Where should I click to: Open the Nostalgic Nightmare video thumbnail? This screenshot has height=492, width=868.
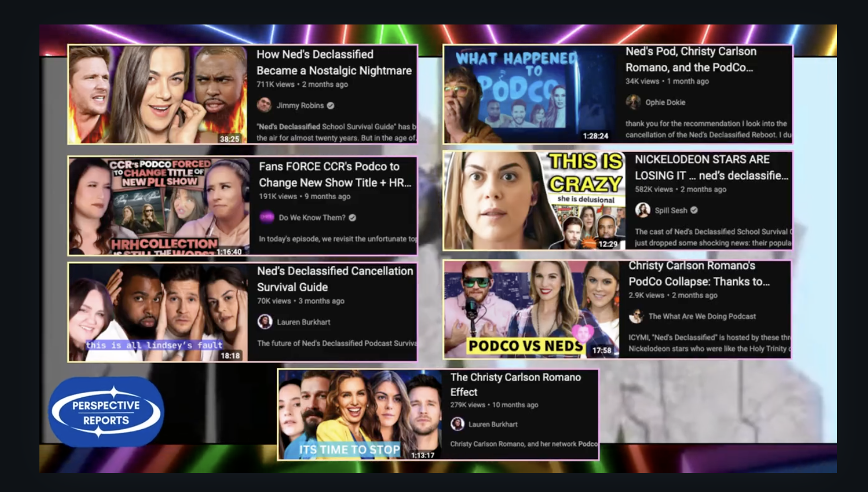[x=158, y=95]
